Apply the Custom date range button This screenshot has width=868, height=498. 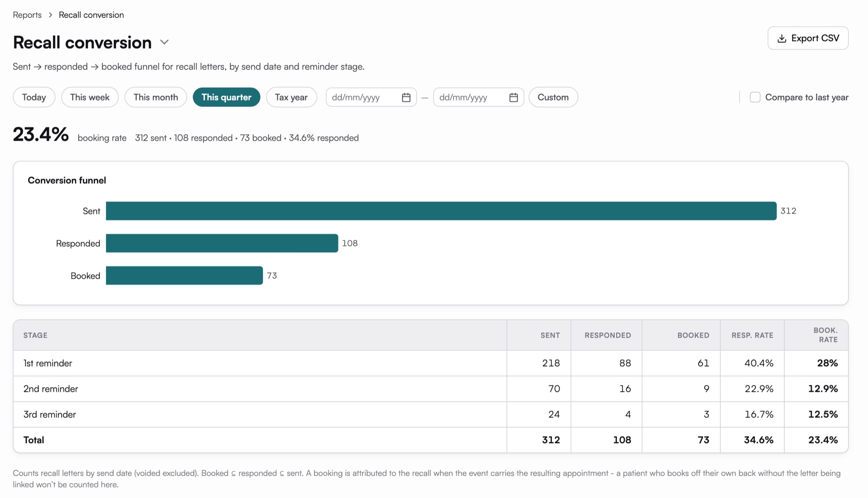(553, 97)
